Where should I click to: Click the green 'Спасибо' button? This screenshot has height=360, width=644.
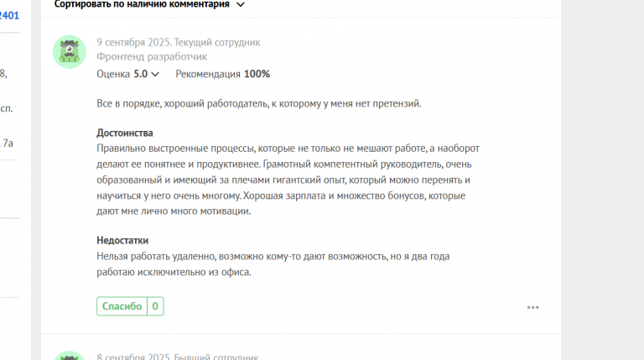[x=122, y=306]
